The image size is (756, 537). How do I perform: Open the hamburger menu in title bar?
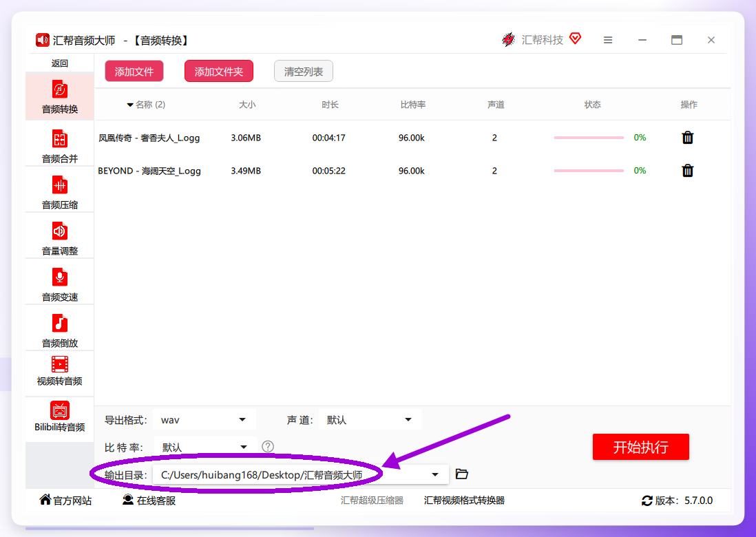[x=608, y=40]
